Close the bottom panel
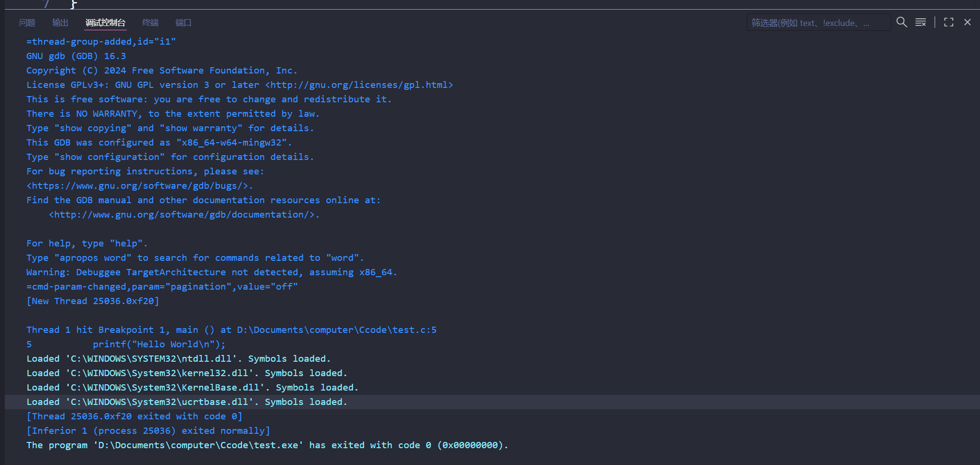980x465 pixels. click(x=968, y=23)
